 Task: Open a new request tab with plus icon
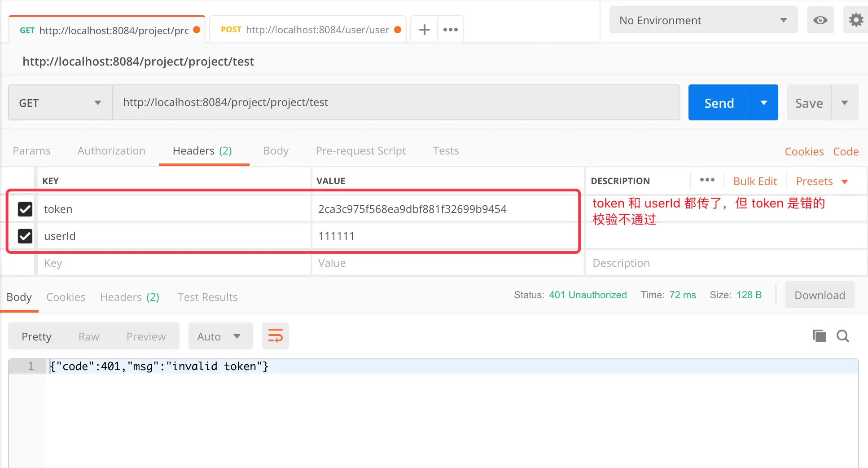(424, 30)
